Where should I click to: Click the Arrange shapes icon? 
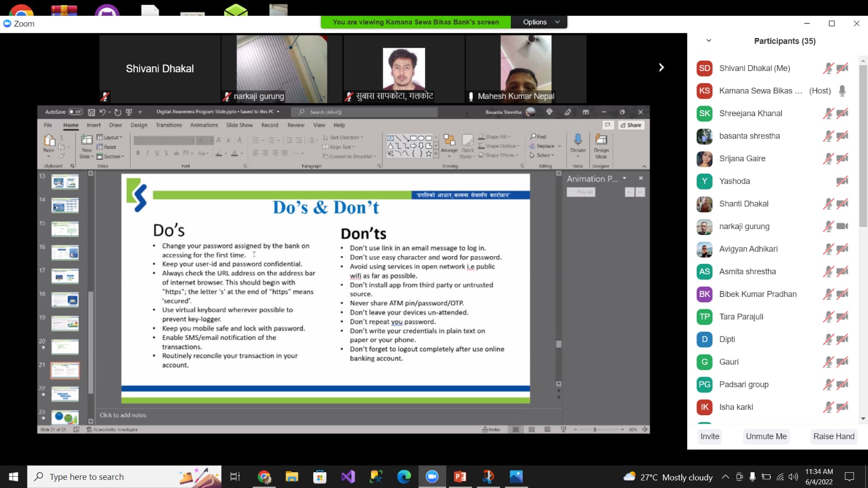coord(449,142)
